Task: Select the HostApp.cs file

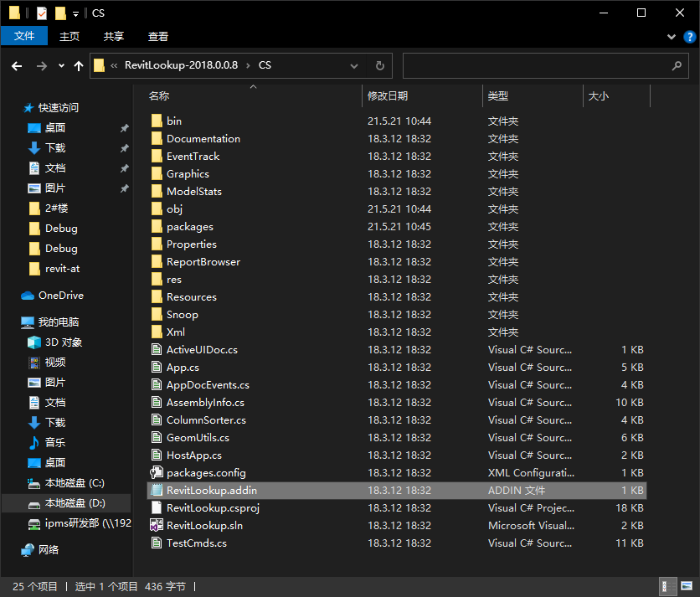Action: coord(193,455)
